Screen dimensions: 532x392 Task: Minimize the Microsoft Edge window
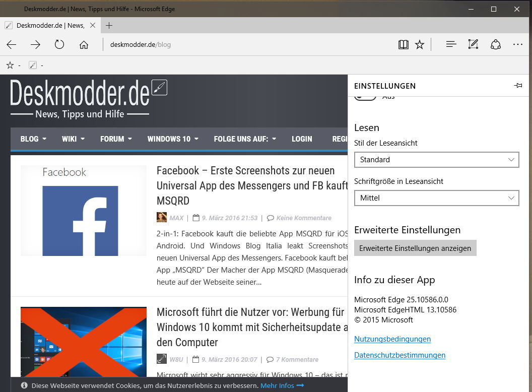click(x=471, y=9)
